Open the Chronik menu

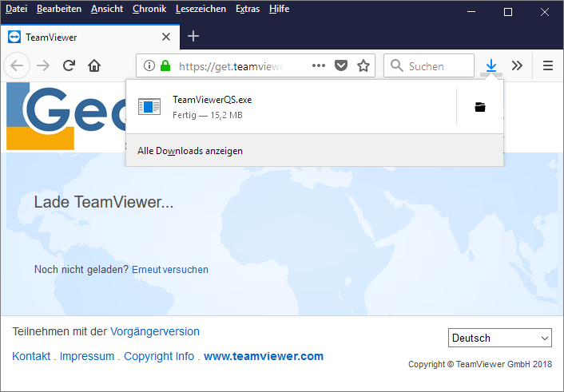149,9
